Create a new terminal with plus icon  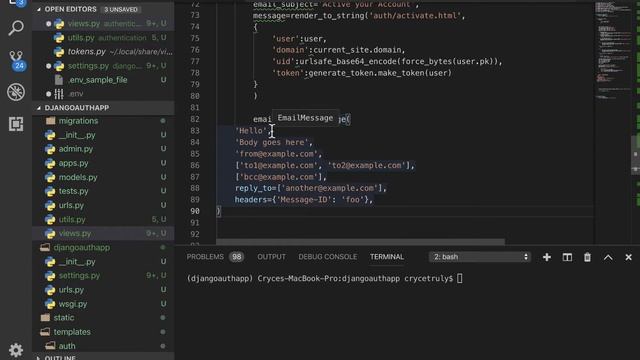(x=547, y=257)
